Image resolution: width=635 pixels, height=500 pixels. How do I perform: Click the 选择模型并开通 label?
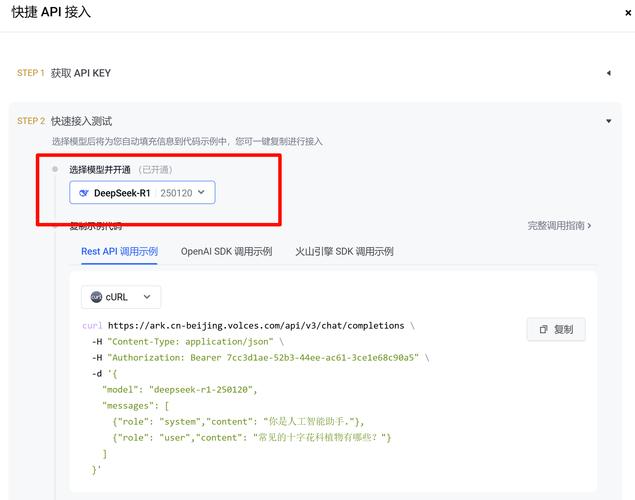click(x=100, y=170)
